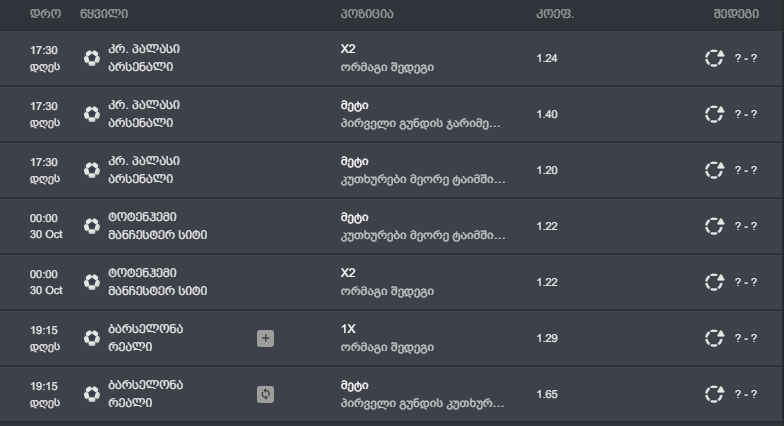The height and width of the screenshot is (426, 784).
Task: Click the 1.24 odds value
Action: point(547,58)
